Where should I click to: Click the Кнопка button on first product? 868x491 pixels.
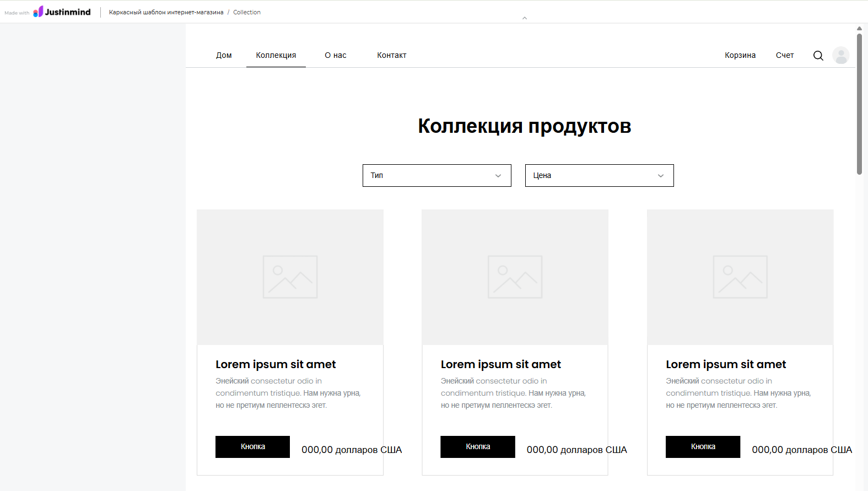click(252, 447)
